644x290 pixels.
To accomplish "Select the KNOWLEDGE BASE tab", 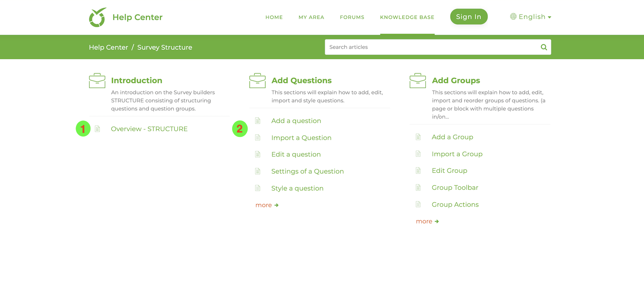I will 407,17.
